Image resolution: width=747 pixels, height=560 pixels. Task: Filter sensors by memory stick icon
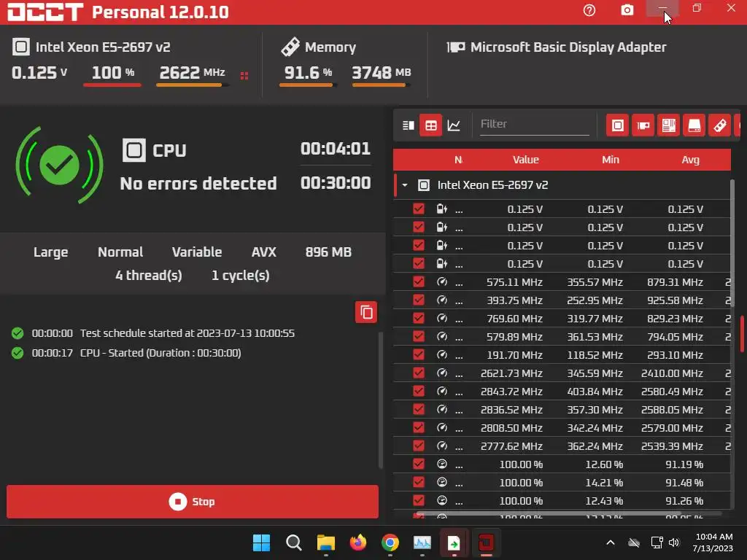[719, 125]
